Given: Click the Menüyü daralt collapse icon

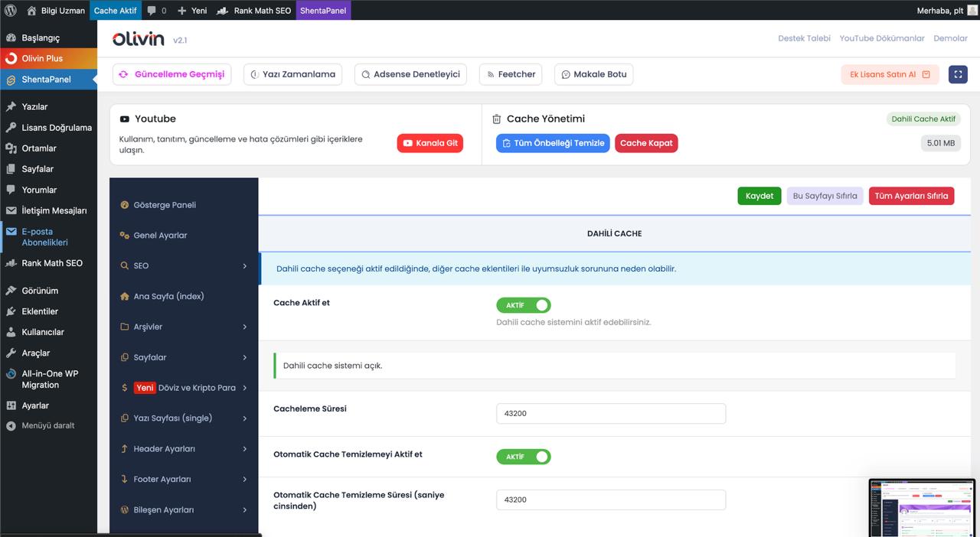Looking at the screenshot, I should coord(11,425).
